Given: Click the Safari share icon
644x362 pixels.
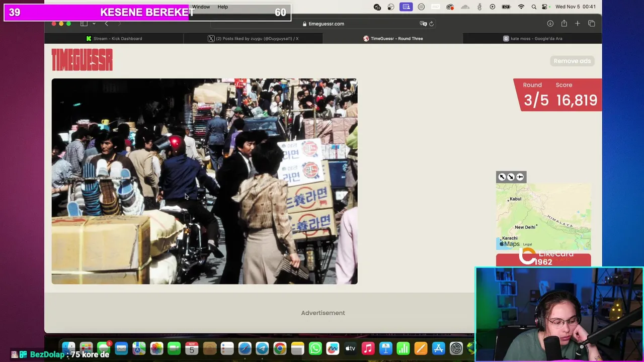Looking at the screenshot, I should 564,24.
